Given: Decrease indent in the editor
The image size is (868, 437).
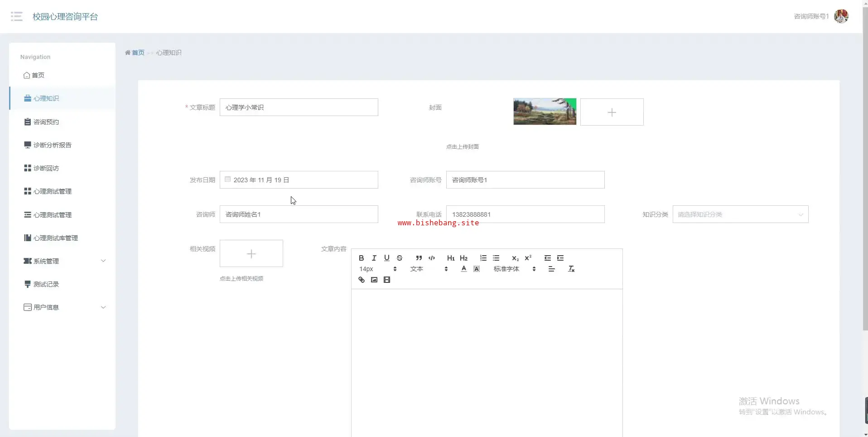Looking at the screenshot, I should pos(548,258).
